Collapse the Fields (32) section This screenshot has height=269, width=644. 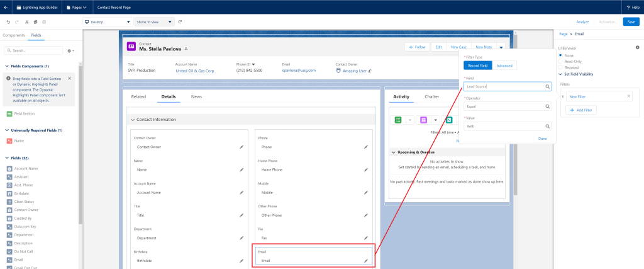(x=7, y=158)
